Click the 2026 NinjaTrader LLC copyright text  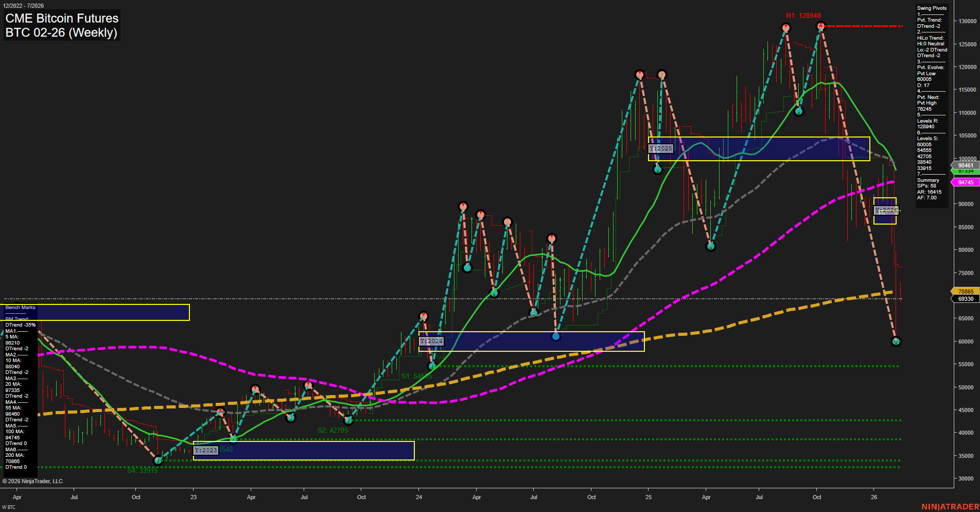click(x=33, y=481)
